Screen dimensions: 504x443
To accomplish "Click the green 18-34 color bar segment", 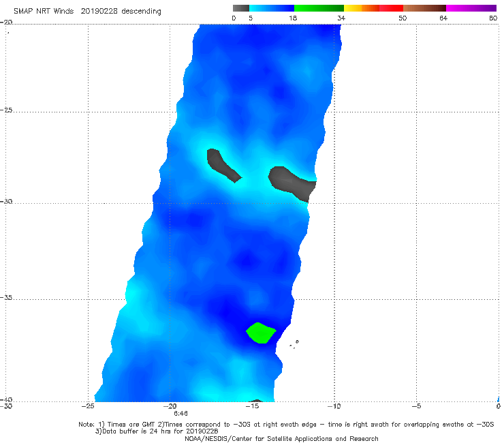I will click(319, 8).
